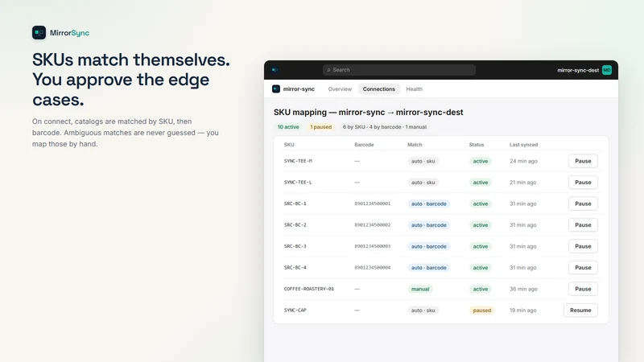Click '24 min ago' timestamp
644x362 pixels.
coord(524,162)
